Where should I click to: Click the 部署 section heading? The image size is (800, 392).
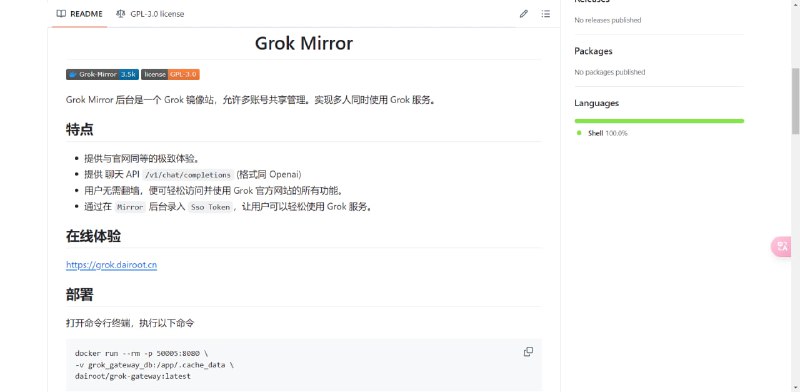(x=80, y=295)
